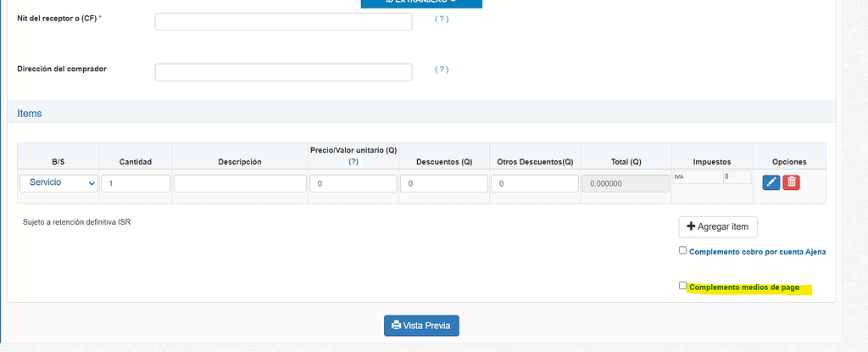The height and width of the screenshot is (352, 868).
Task: Focus the Nit del receptor input field
Action: pyautogui.click(x=283, y=21)
